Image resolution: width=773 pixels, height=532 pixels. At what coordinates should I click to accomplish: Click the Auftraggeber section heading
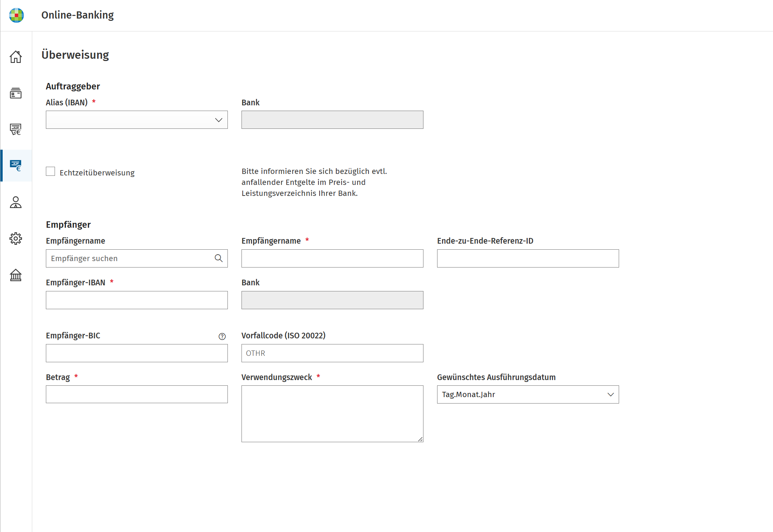pos(73,86)
